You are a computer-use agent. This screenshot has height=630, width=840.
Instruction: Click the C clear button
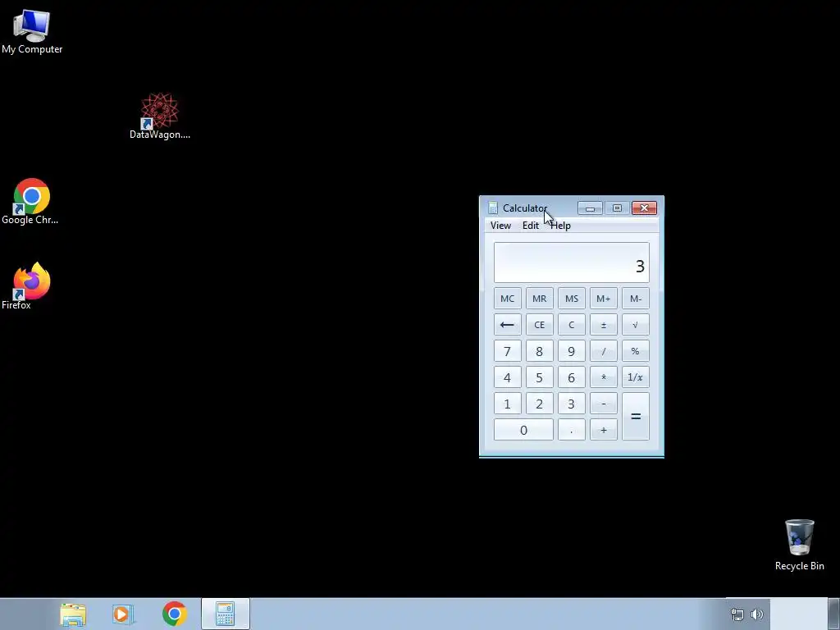[572, 325]
